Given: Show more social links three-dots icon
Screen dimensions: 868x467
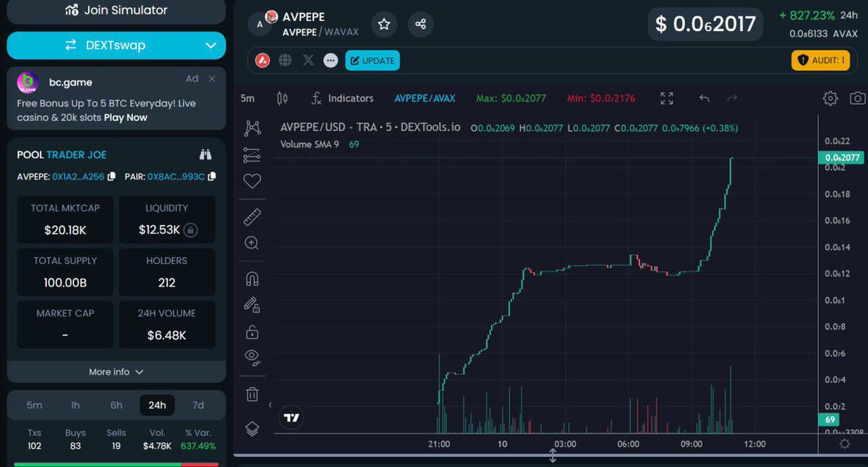Looking at the screenshot, I should pos(331,61).
